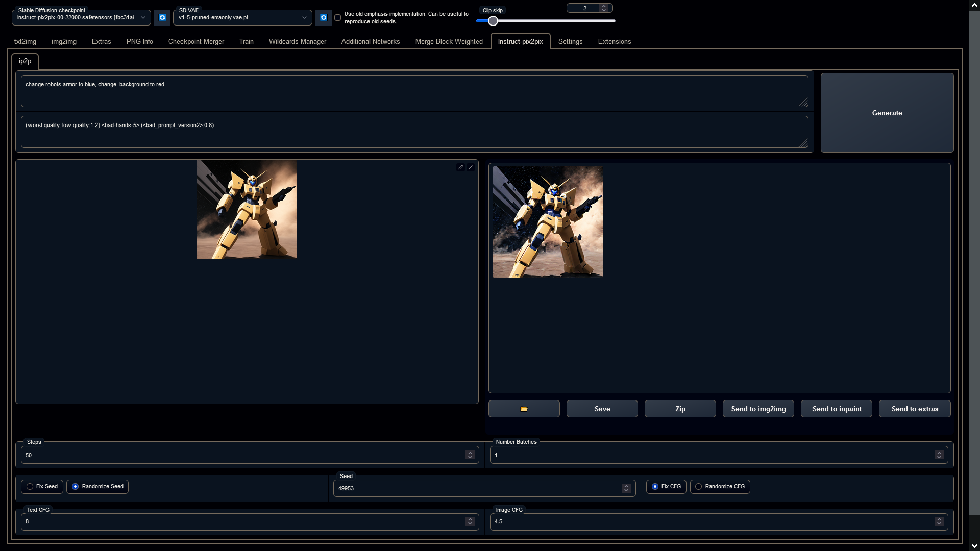
Task: Click the Save button
Action: tap(602, 409)
